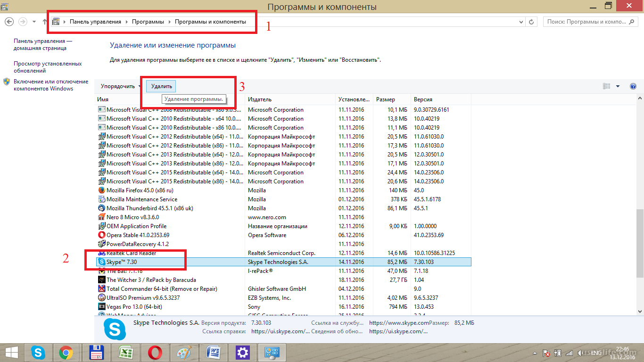Click the Skype Technologies S.A. publisher cell

click(x=278, y=262)
